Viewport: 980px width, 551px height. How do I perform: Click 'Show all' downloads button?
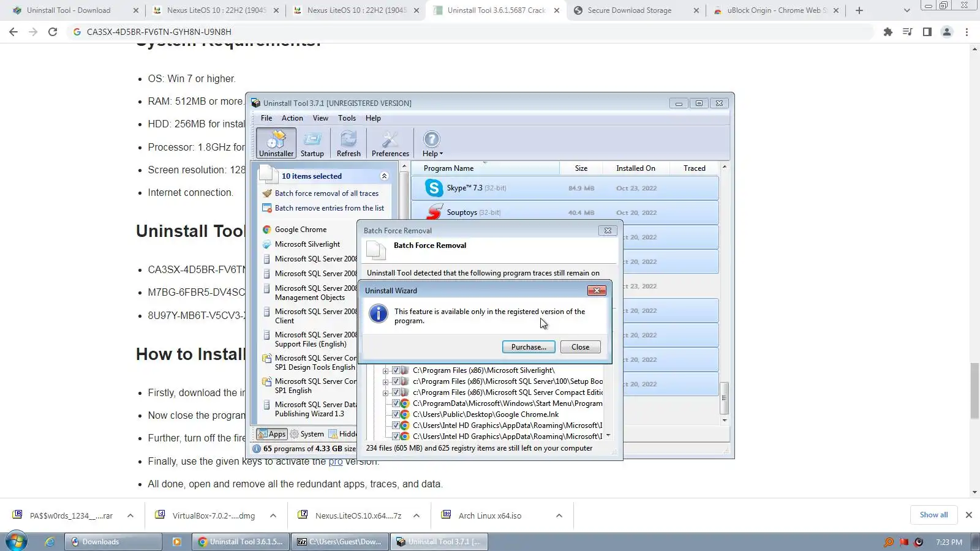(933, 515)
